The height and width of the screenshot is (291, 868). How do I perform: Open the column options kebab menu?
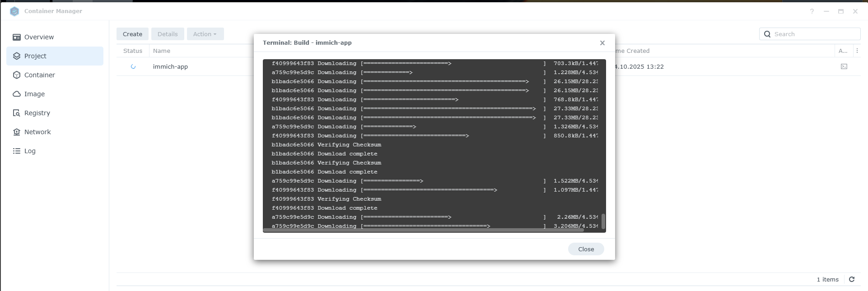coord(857,51)
